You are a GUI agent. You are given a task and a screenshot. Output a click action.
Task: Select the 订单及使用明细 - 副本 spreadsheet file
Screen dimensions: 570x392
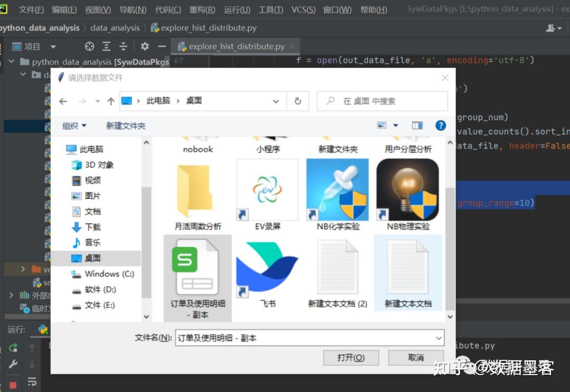198,278
